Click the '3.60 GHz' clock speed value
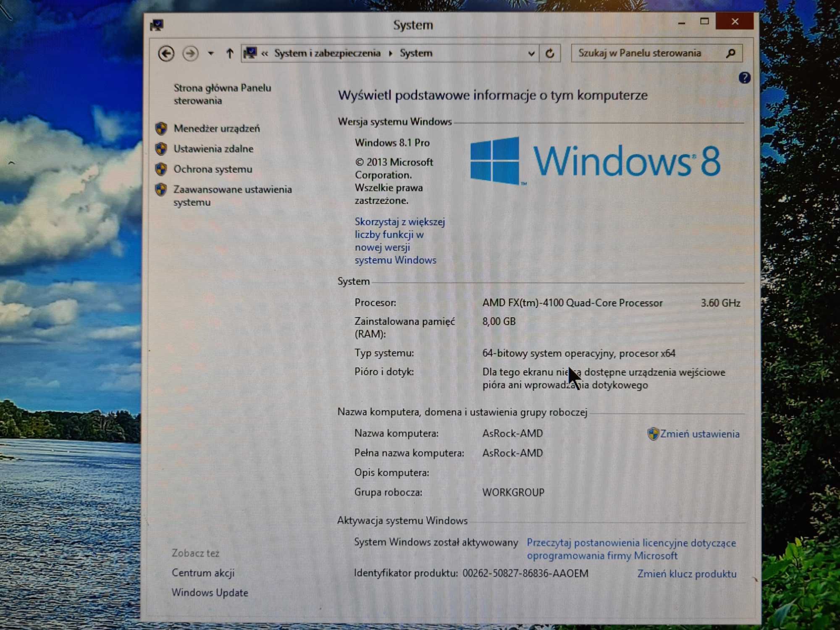Viewport: 840px width, 630px height. 720,303
